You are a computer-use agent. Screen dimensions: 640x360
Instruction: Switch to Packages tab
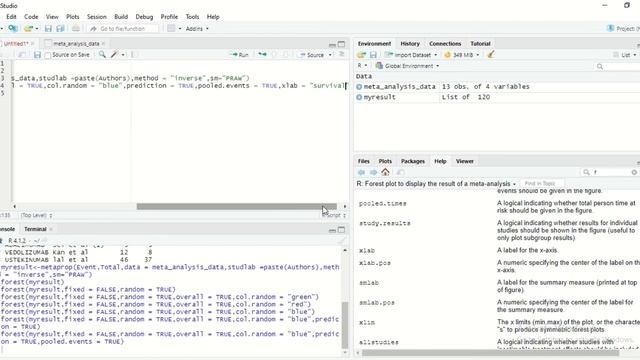[x=413, y=161]
